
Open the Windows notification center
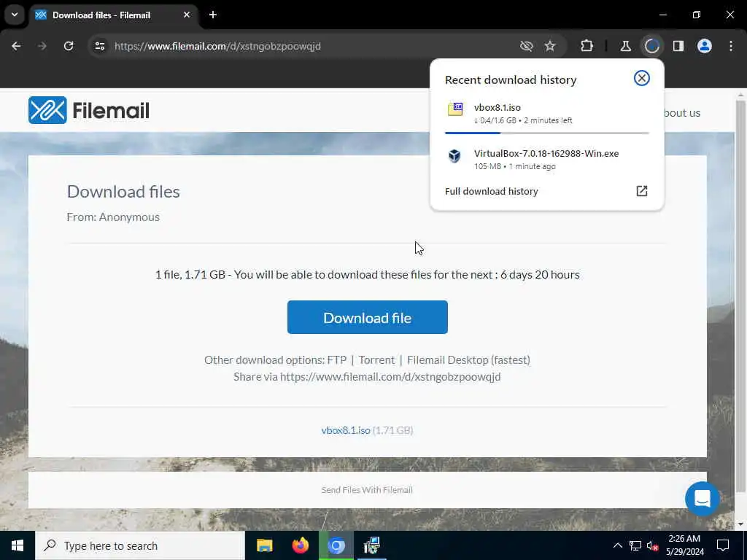pyautogui.click(x=723, y=545)
